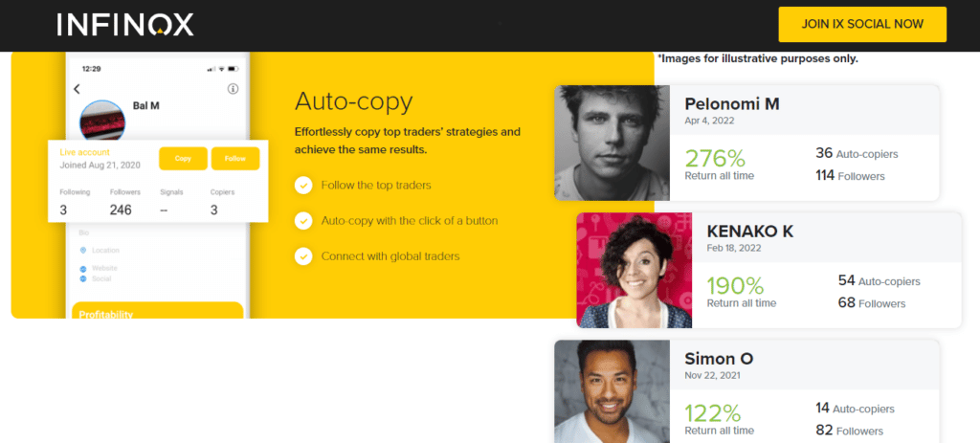Click the Following label
Image resolution: width=980 pixels, height=443 pixels.
pyautogui.click(x=75, y=192)
